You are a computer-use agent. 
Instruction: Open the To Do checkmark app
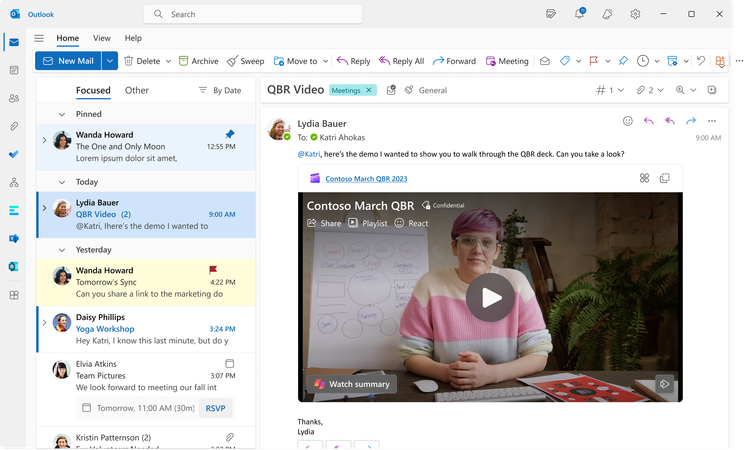14,154
